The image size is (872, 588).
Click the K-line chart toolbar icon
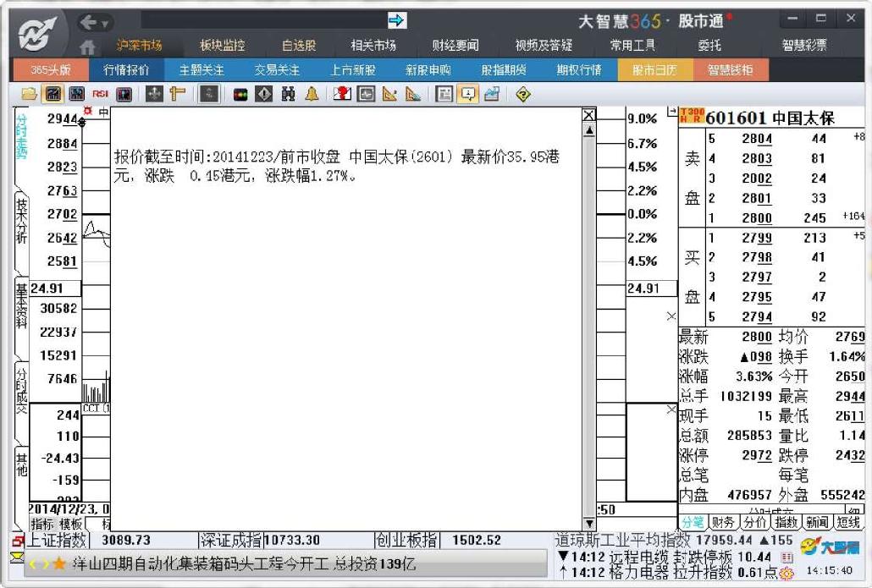click(76, 94)
